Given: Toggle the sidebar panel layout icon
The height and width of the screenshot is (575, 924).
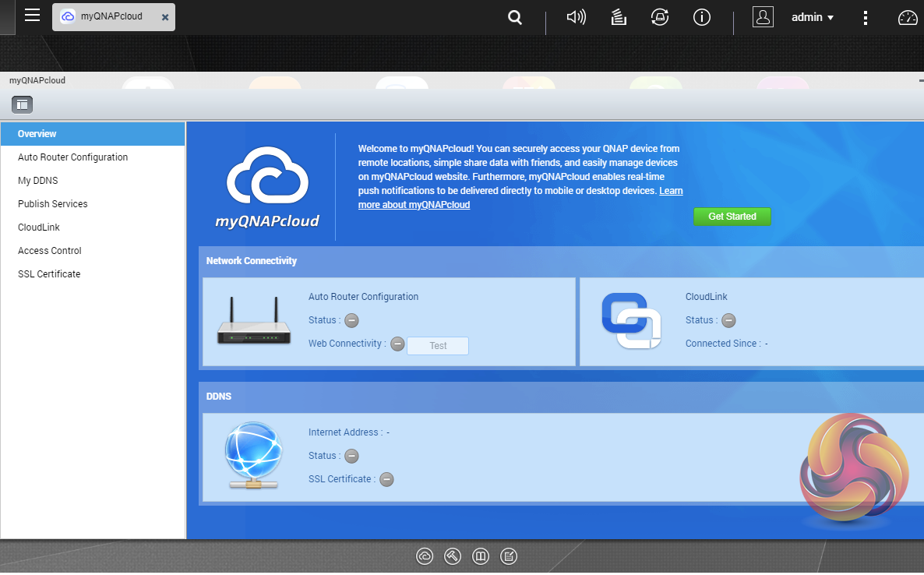Looking at the screenshot, I should (23, 105).
